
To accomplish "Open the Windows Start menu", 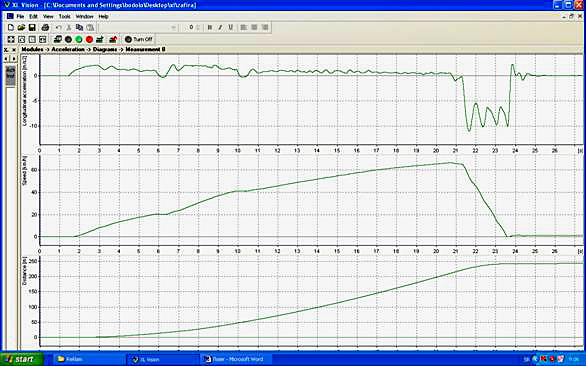I will [22, 359].
